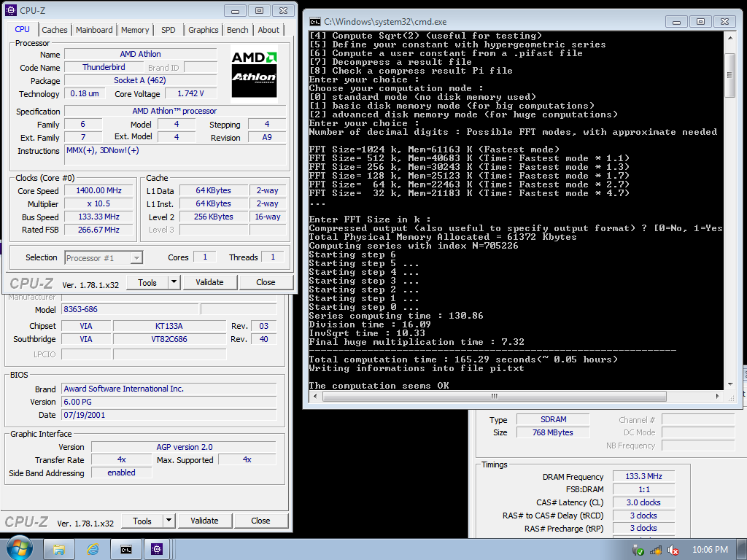The image size is (747, 560).
Task: Click the BIOS date 07/19/2001
Action: [169, 415]
